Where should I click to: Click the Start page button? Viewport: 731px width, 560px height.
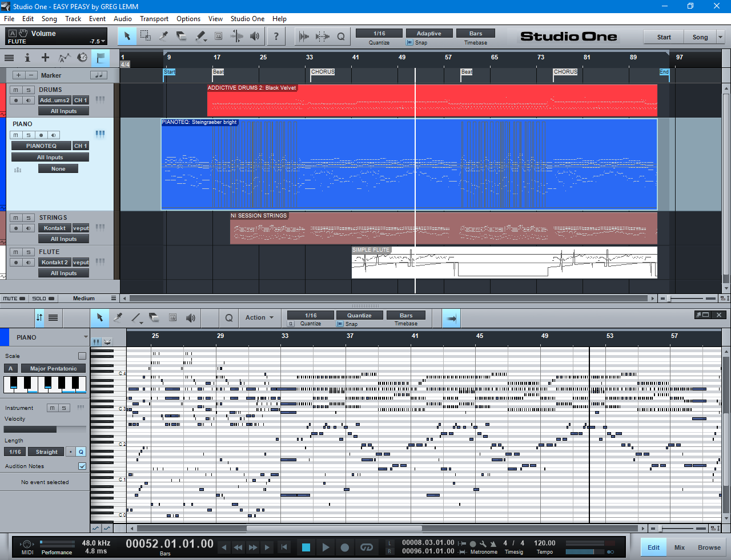pos(664,37)
